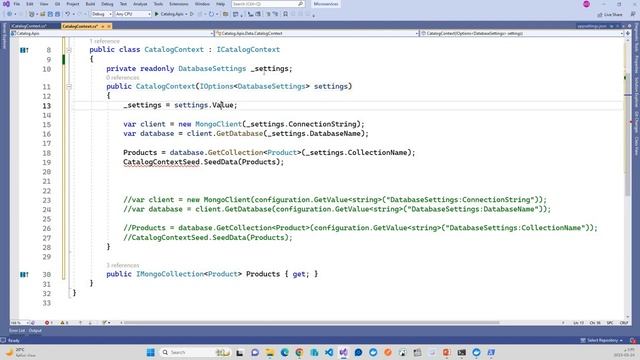Open the Error List tab
640x360 pixels.
point(17,331)
